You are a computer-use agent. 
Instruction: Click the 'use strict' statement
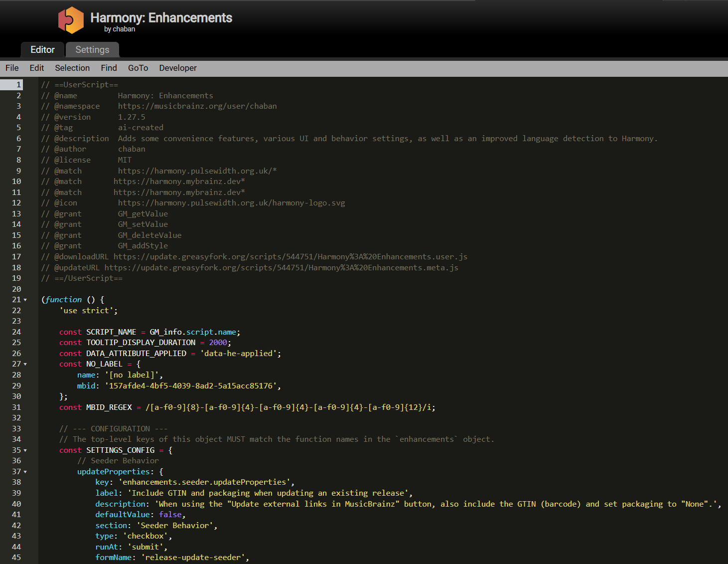pyautogui.click(x=88, y=311)
